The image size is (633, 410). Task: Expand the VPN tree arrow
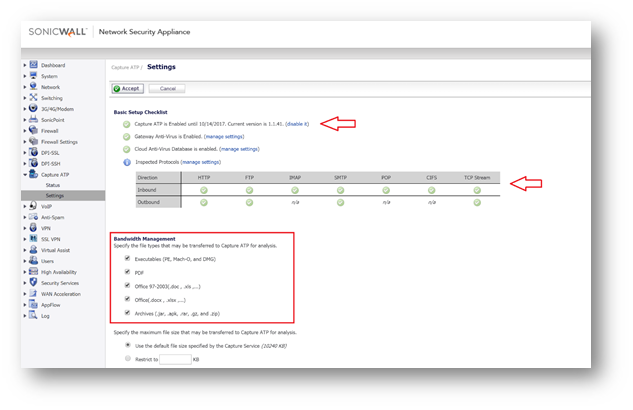25,228
